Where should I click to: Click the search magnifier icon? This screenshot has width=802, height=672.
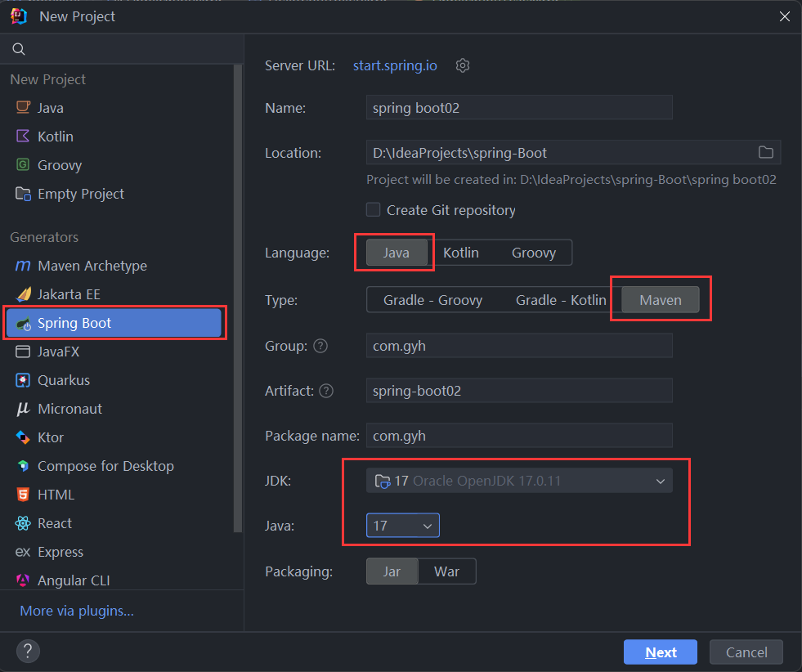click(19, 49)
